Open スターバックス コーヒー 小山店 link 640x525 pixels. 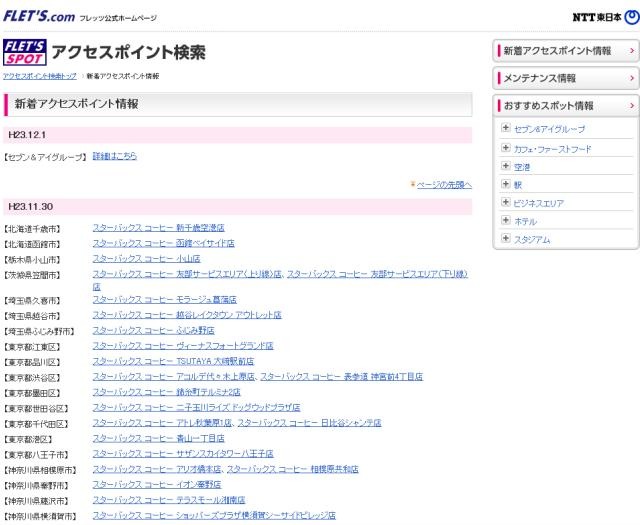click(146, 259)
